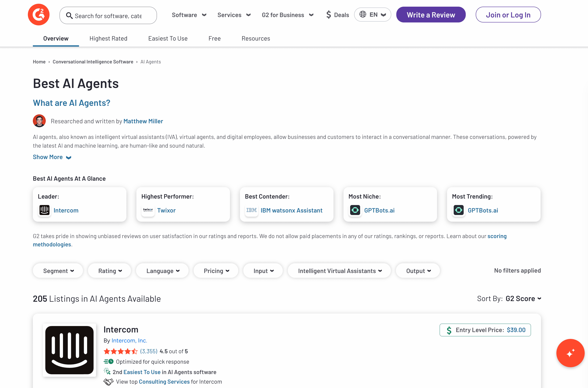The width and height of the screenshot is (588, 388).
Task: Expand the Sort By G2 Score dropdown
Action: tap(523, 299)
